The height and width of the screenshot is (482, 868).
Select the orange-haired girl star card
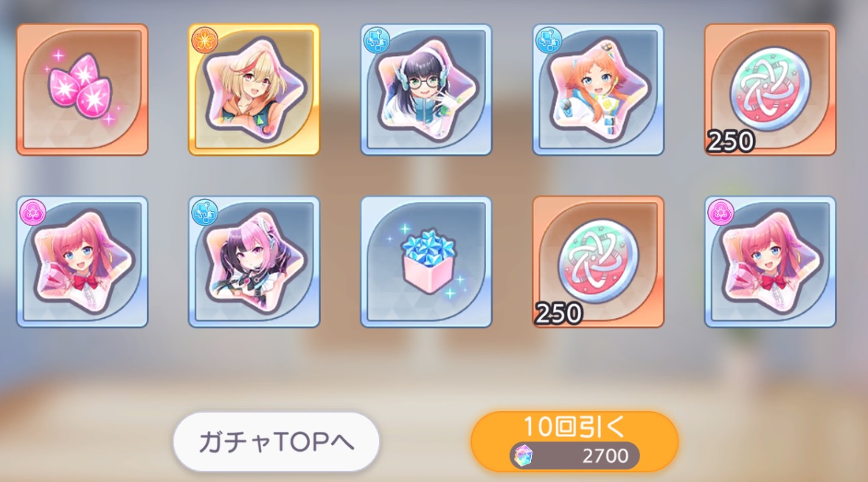click(x=598, y=90)
